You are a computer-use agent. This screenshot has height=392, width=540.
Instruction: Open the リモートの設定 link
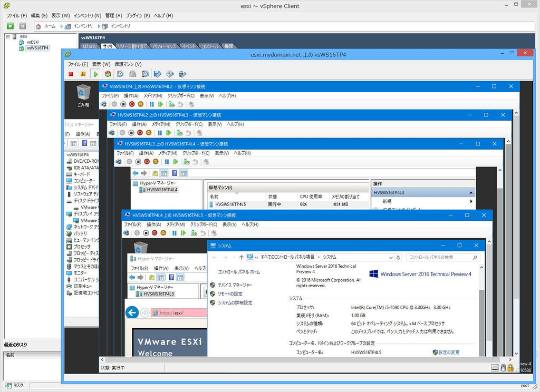[230, 294]
